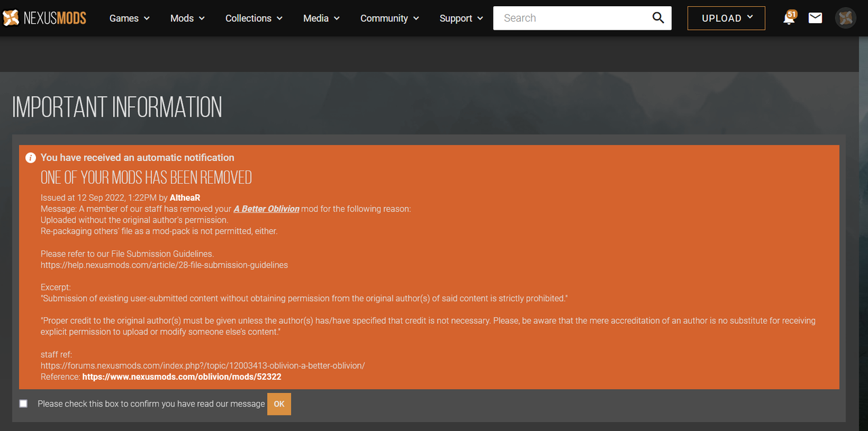This screenshot has height=431, width=868.
Task: Click 'Re-packaging others' file as a mod-pack' line
Action: (x=159, y=231)
